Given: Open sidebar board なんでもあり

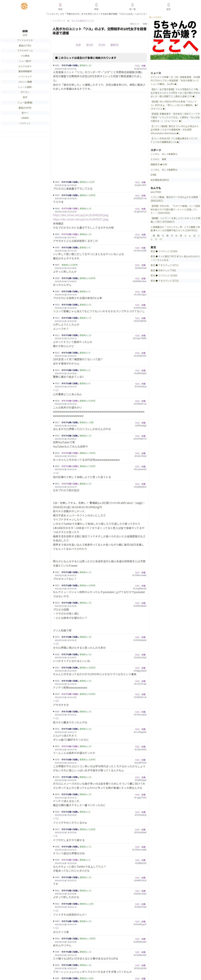Looking at the screenshot, I should click(x=25, y=66).
